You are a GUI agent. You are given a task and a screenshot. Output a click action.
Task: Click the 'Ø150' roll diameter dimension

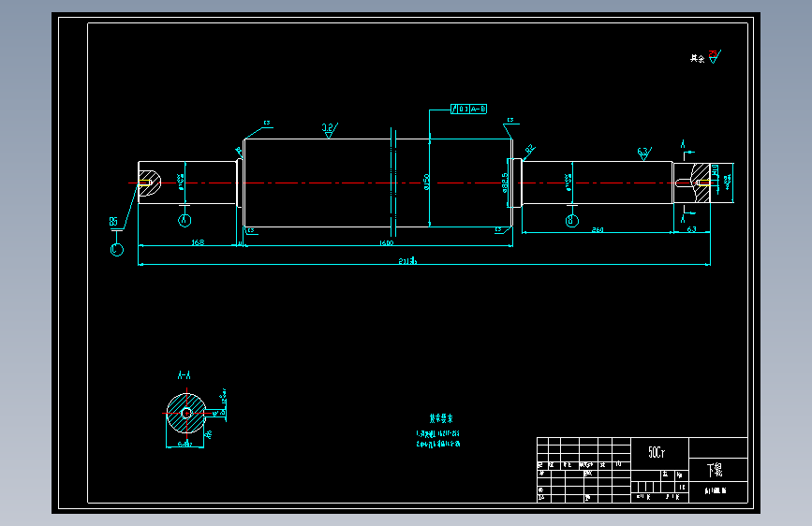click(x=426, y=182)
